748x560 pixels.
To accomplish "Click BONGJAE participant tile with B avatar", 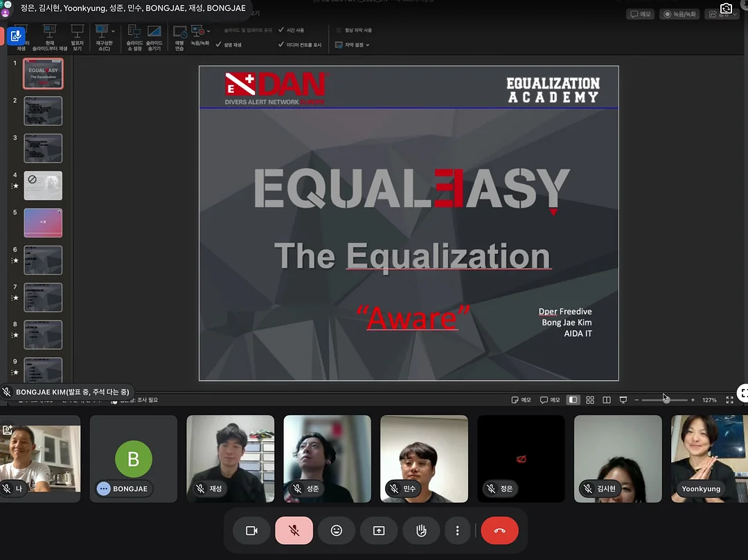I will click(134, 458).
